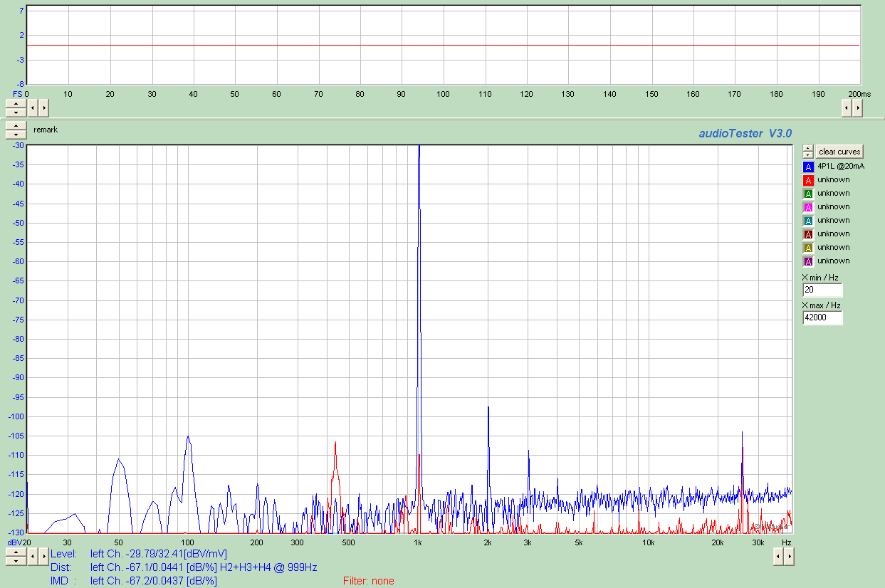Click the Filter: none status text

[368, 581]
